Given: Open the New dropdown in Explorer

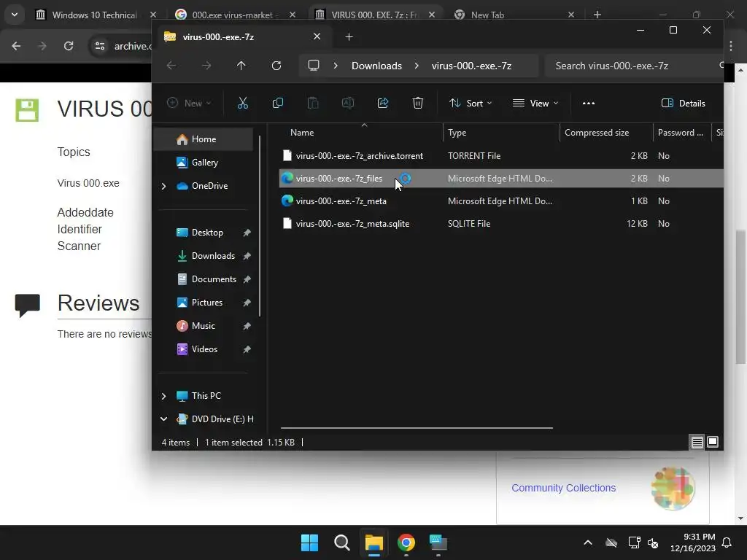Looking at the screenshot, I should [x=189, y=103].
